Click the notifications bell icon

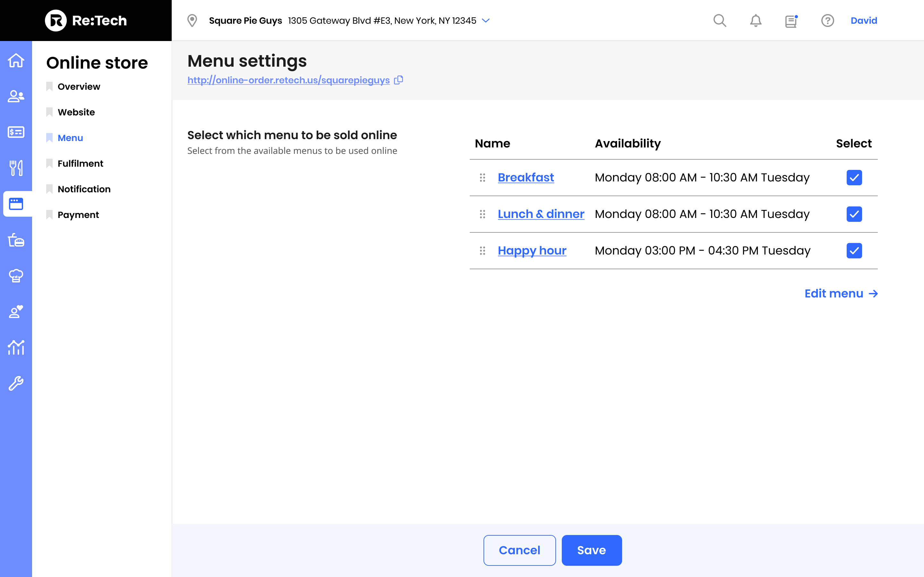756,21
